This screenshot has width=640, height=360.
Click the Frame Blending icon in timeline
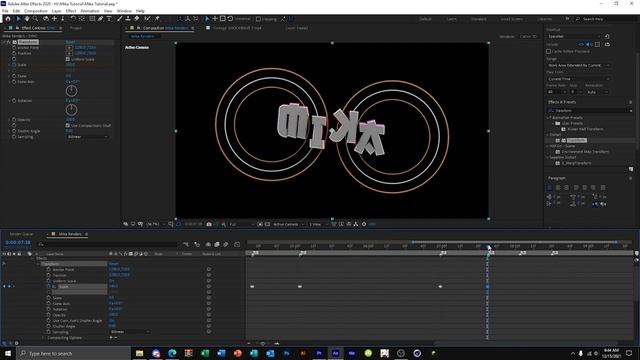coord(217,244)
